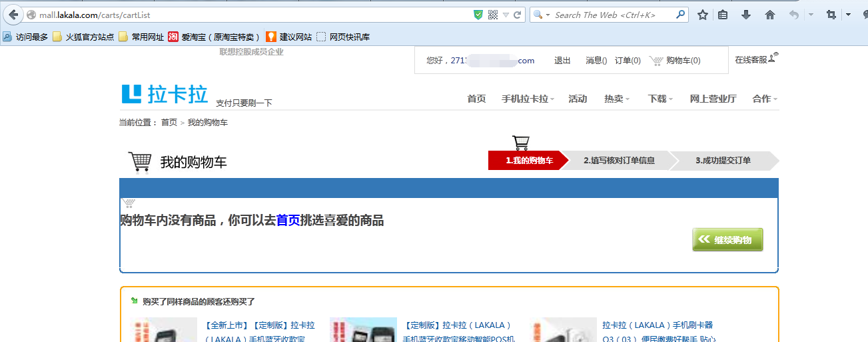This screenshot has width=868, height=342.
Task: Show bookmarks list icon
Action: pos(723,15)
